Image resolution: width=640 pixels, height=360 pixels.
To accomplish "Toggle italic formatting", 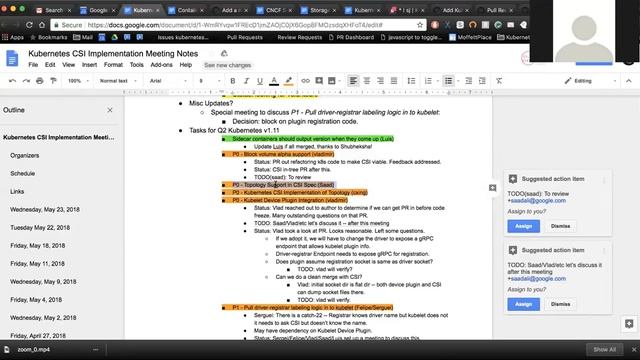I will (246, 81).
